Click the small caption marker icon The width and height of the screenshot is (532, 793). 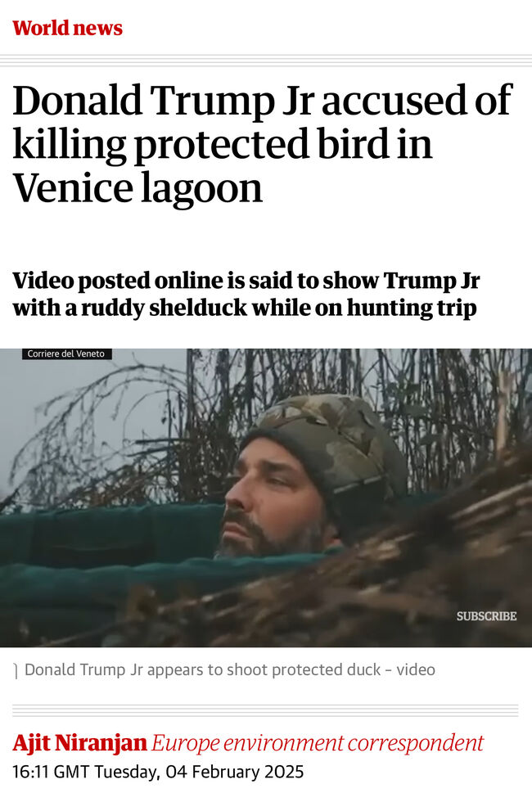[x=16, y=671]
